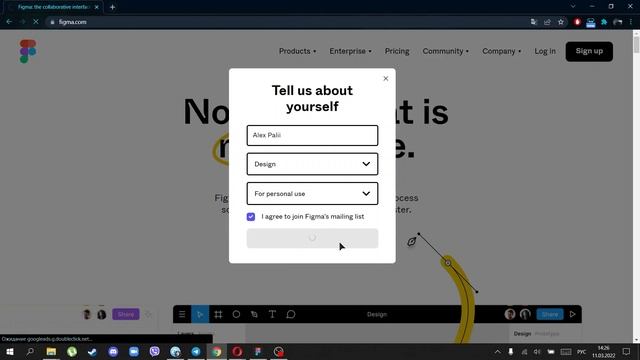Expand the Products menu

click(298, 51)
